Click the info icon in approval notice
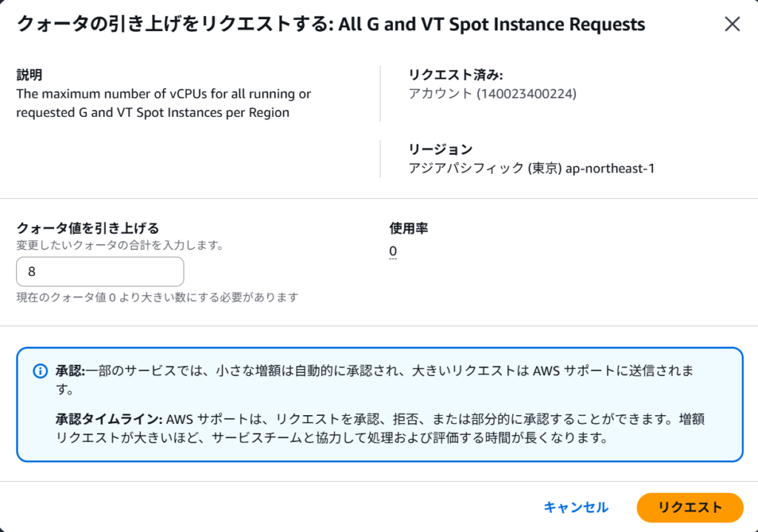 (x=40, y=371)
